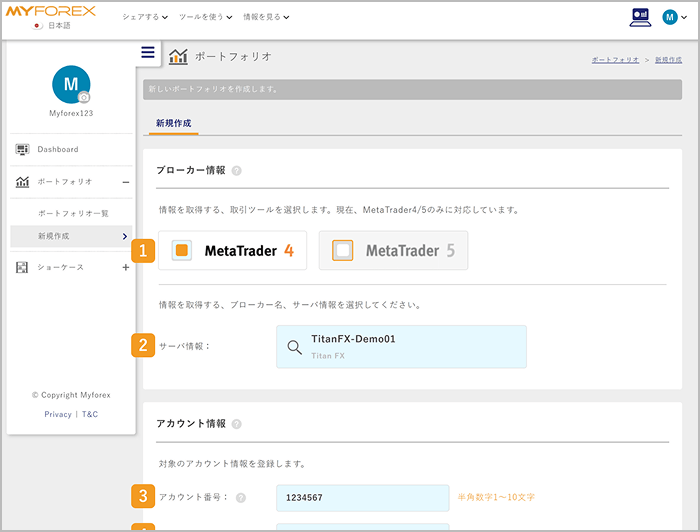Select 新規作成 in sidebar

click(71, 236)
